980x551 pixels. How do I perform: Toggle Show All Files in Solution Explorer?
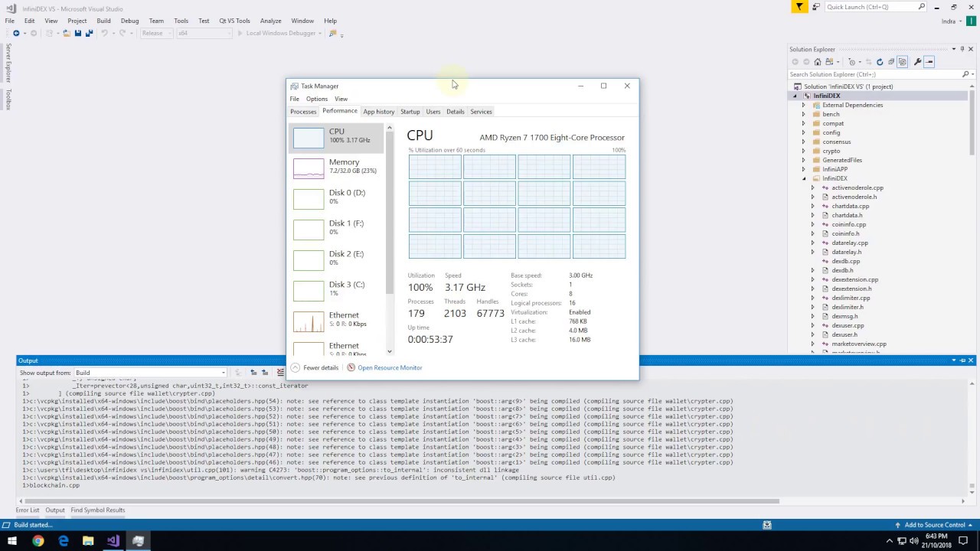point(903,62)
